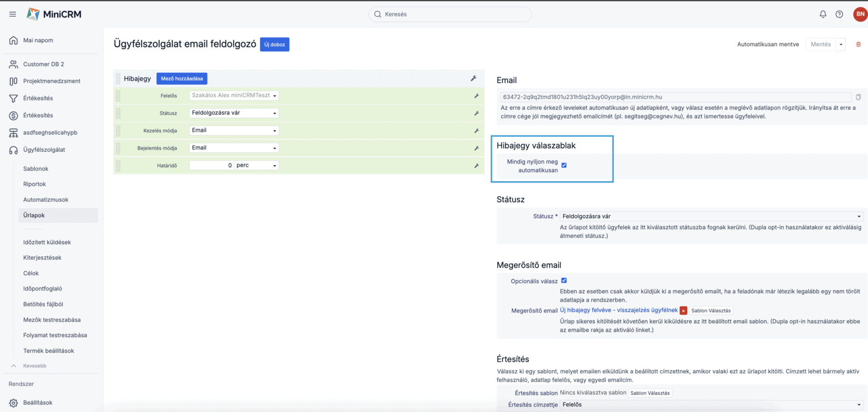This screenshot has width=868, height=412.
Task: Remove the confirmation email template with red X
Action: (683, 311)
